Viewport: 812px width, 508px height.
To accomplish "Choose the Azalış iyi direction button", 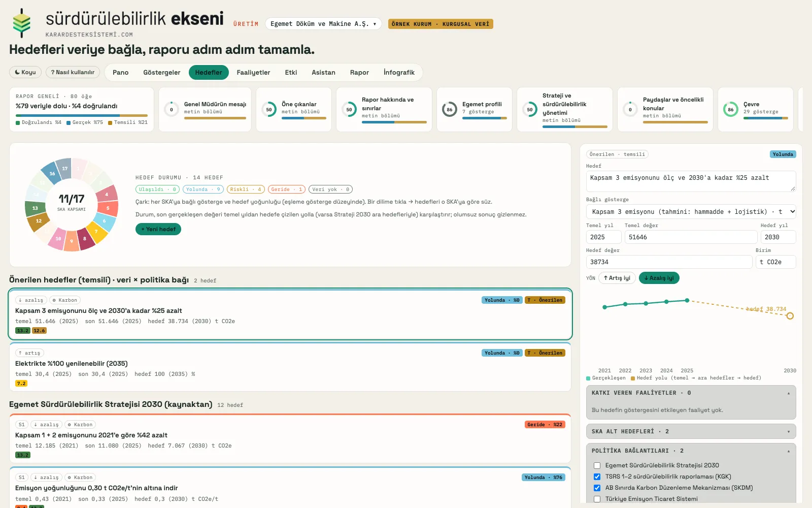I will [659, 278].
